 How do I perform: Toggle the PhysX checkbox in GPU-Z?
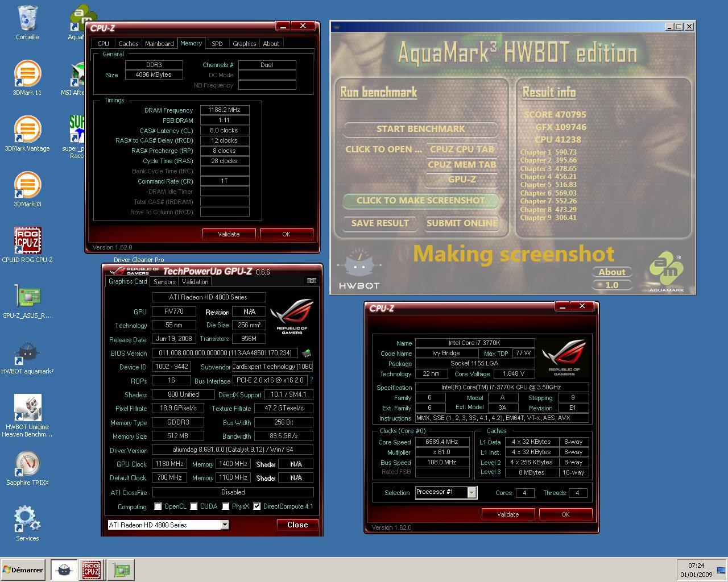(x=226, y=506)
